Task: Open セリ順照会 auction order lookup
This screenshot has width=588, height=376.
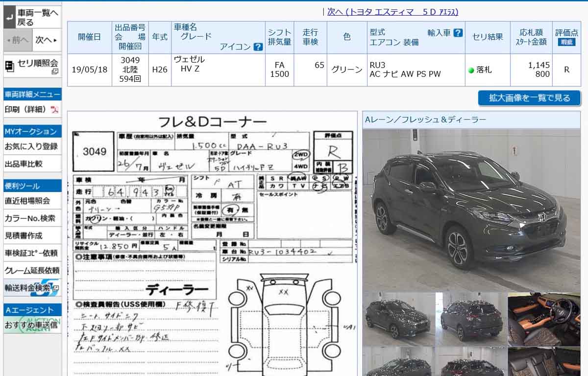Action: click(x=32, y=66)
